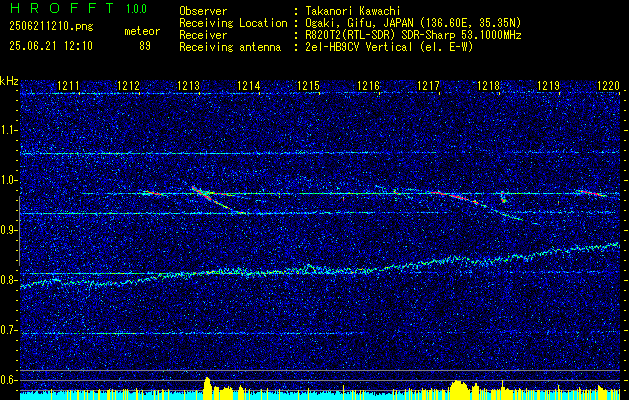The image size is (629, 400).
Task: Click the wide yellow power peak under 1217
Action: [x=458, y=390]
